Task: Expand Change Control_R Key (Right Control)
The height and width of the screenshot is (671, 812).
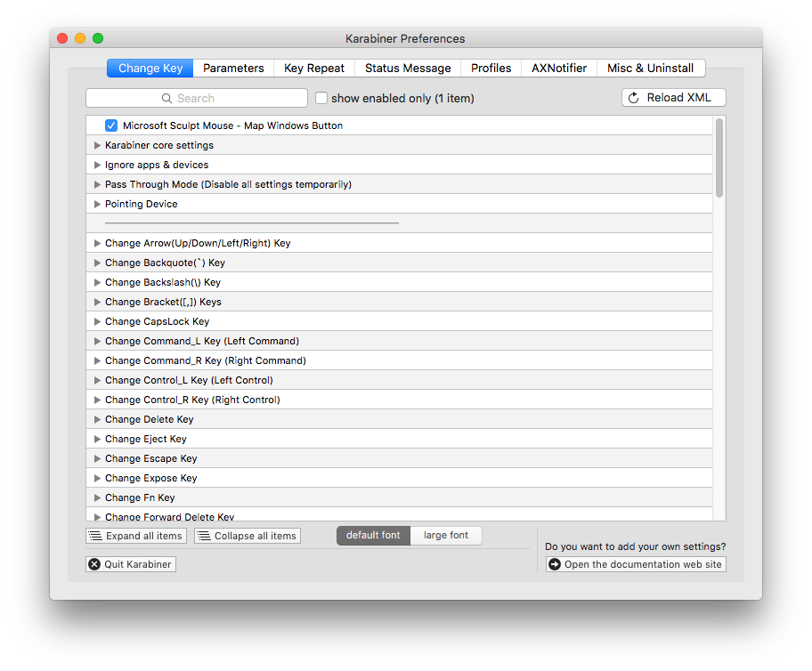Action: pyautogui.click(x=97, y=400)
